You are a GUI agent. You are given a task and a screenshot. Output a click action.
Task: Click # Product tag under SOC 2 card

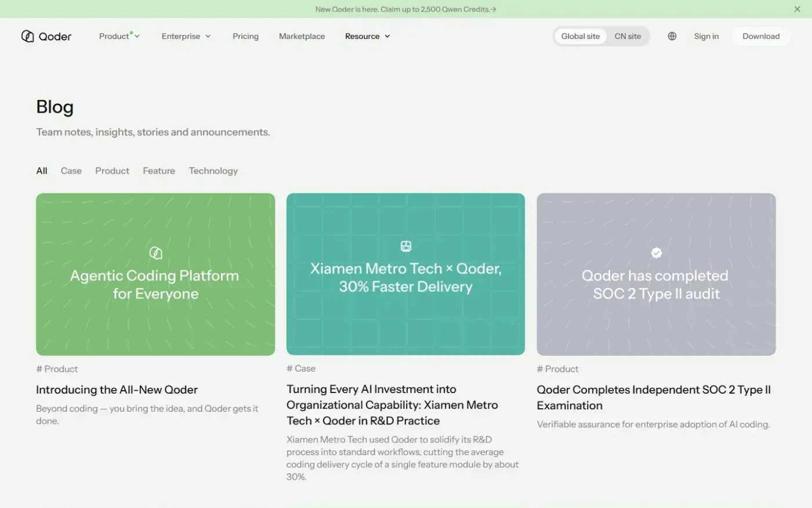click(557, 369)
